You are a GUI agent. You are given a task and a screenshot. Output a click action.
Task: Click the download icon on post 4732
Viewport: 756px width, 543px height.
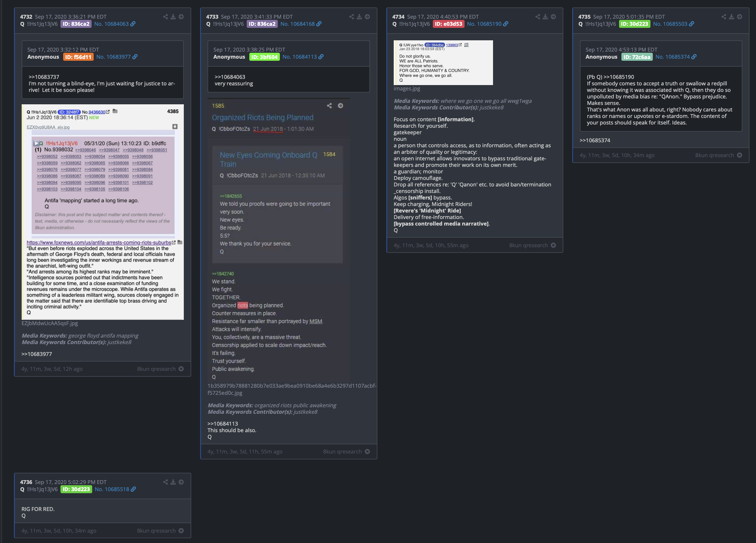click(x=173, y=17)
